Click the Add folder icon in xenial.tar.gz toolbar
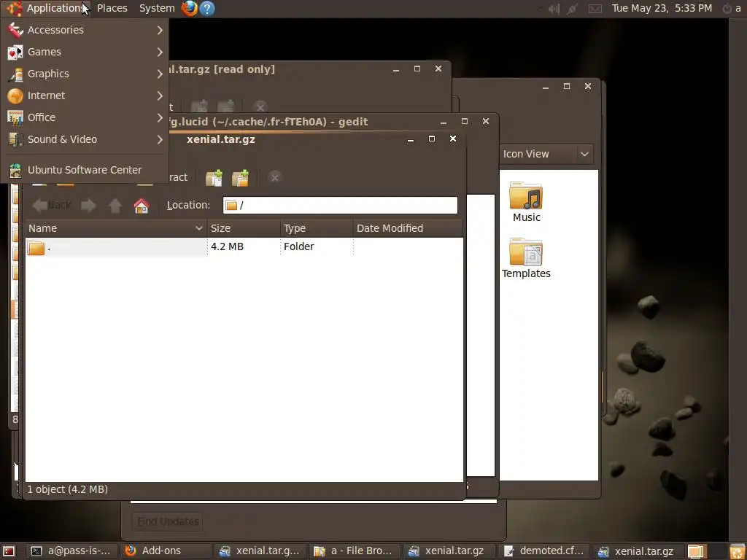The image size is (747, 560). point(240,178)
